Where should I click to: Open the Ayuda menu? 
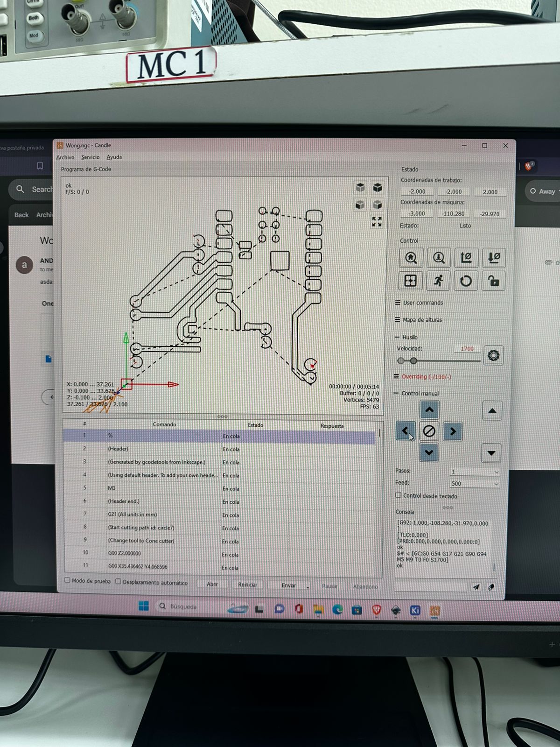click(114, 157)
